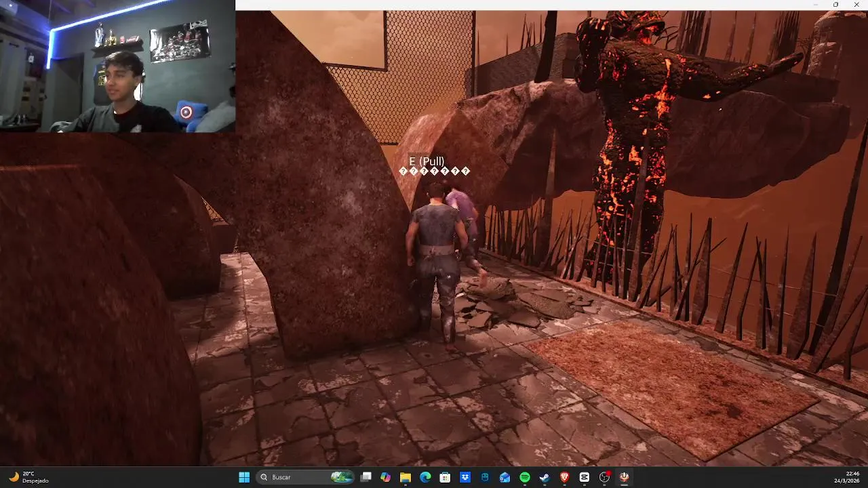Open the blue mouse utility app icon
The width and height of the screenshot is (868, 488).
click(x=485, y=477)
